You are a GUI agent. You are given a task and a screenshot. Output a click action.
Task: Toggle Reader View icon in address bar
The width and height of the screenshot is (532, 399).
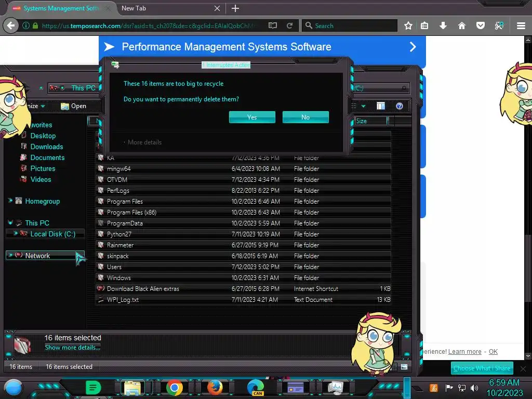point(272,25)
